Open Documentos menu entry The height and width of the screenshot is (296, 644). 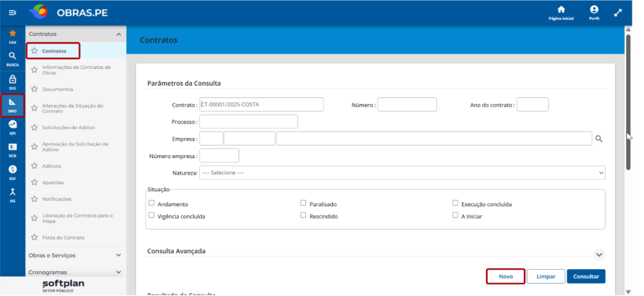pyautogui.click(x=57, y=89)
